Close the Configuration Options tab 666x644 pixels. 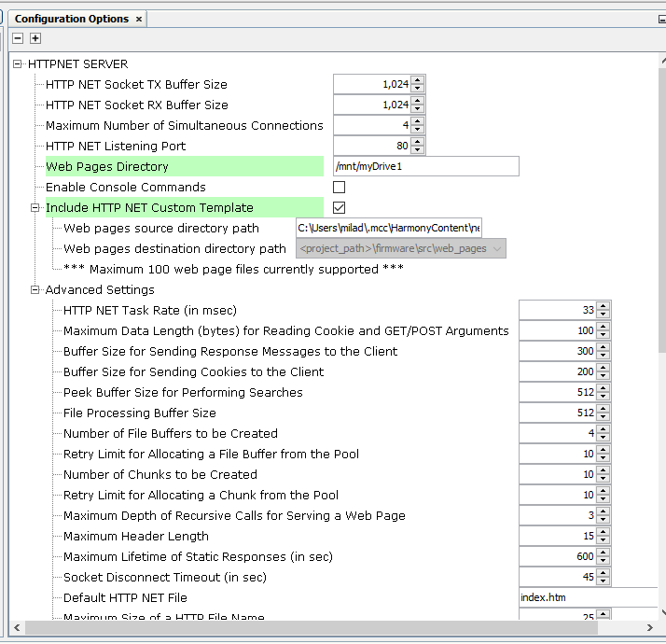click(x=139, y=19)
